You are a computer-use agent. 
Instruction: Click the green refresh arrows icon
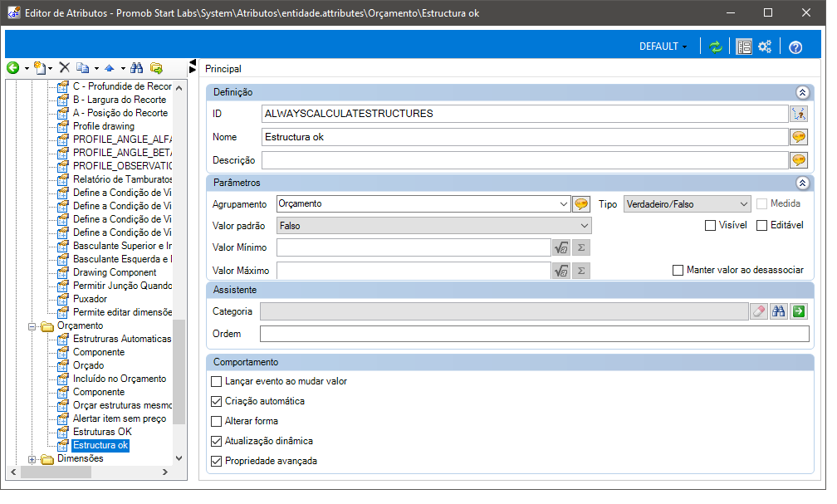pos(716,47)
